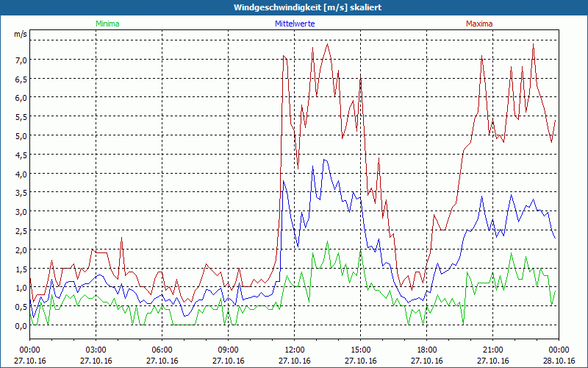
Task: Click the '18:00' time axis label
Action: coord(427,350)
